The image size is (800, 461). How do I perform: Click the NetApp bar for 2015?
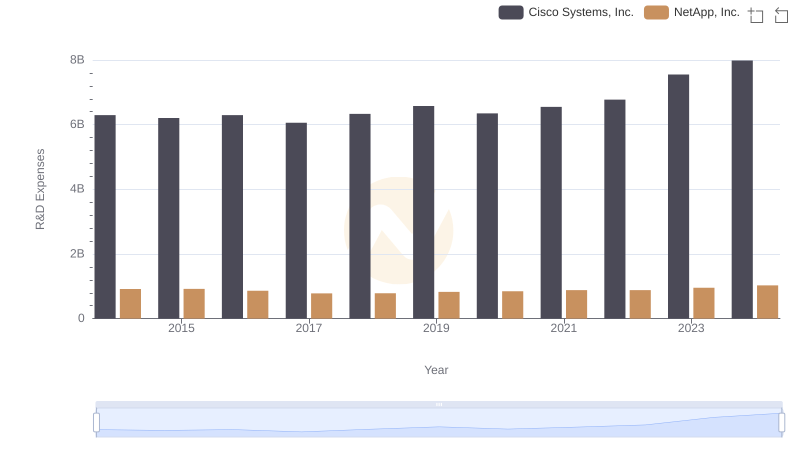[194, 304]
